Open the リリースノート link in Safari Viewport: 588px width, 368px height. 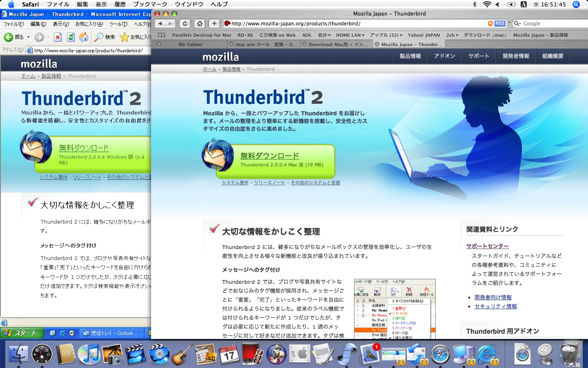(x=269, y=183)
